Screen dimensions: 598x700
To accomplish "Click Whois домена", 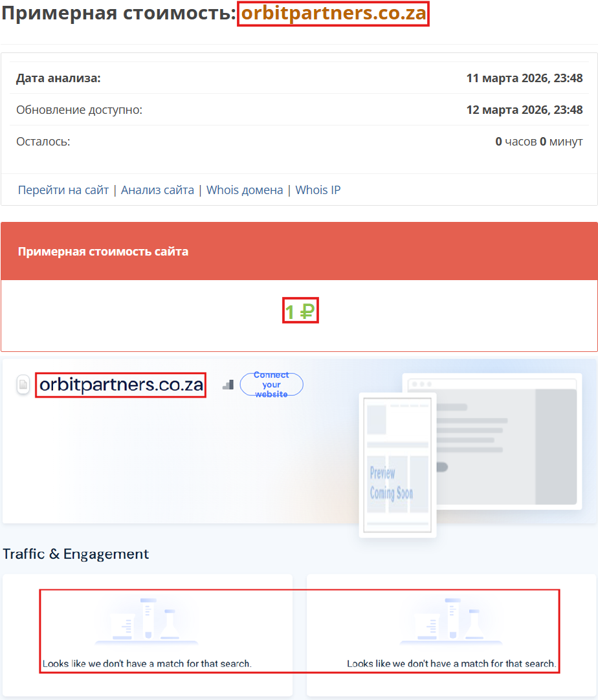I will 244,190.
